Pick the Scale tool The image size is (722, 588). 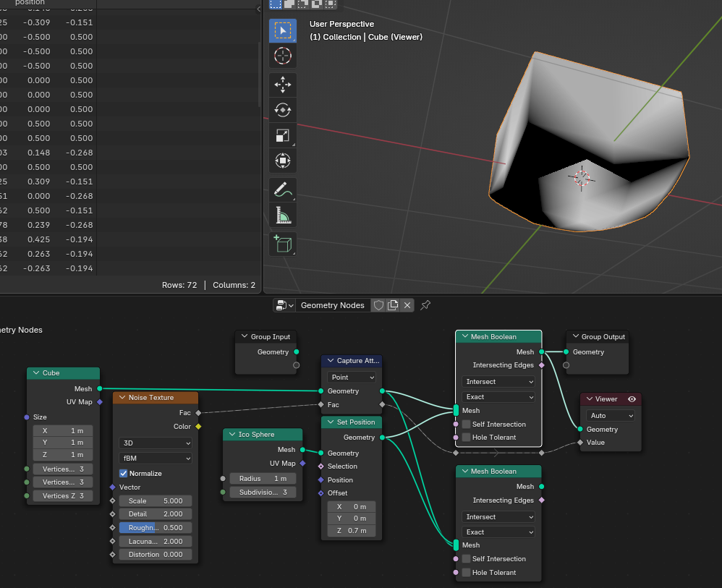point(282,135)
